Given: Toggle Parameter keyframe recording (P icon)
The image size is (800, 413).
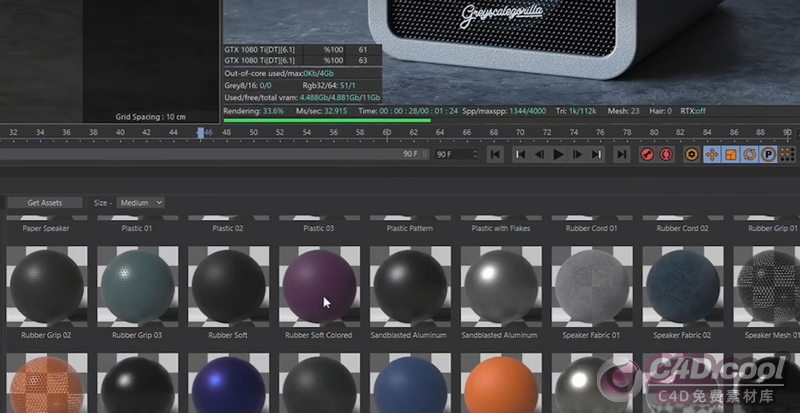Looking at the screenshot, I should coord(769,154).
